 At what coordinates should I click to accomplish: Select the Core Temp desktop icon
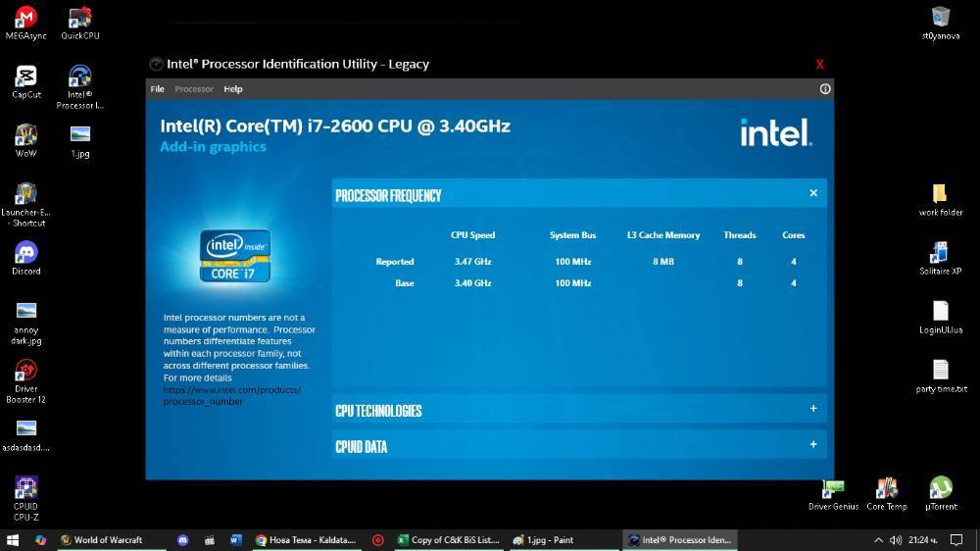click(886, 494)
